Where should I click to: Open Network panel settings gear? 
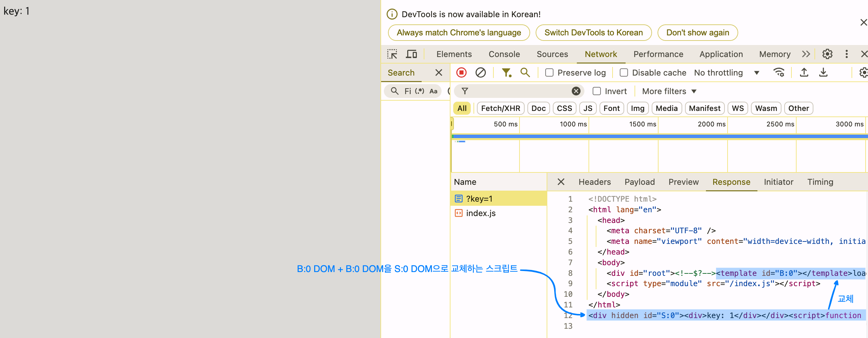pyautogui.click(x=863, y=72)
